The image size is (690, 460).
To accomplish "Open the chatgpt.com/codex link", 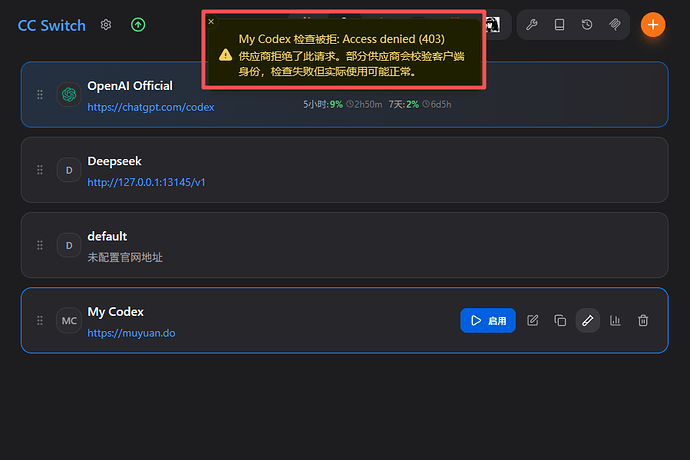I will point(151,107).
